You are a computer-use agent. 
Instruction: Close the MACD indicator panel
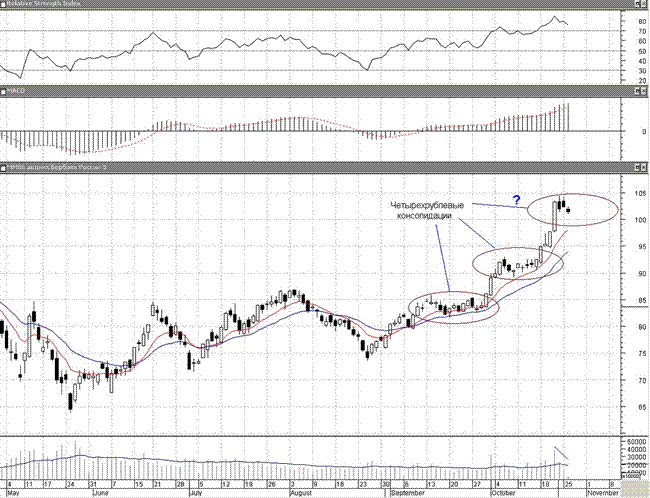click(645, 91)
